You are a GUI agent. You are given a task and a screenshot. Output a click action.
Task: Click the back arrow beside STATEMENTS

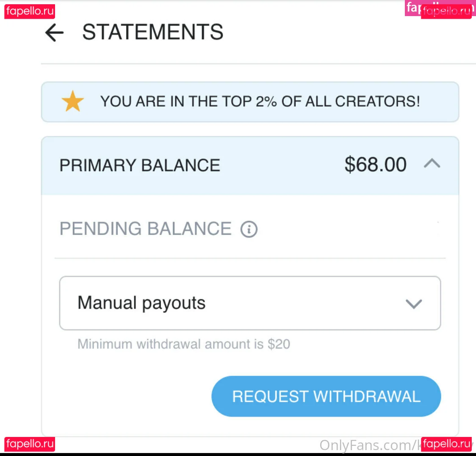(54, 33)
